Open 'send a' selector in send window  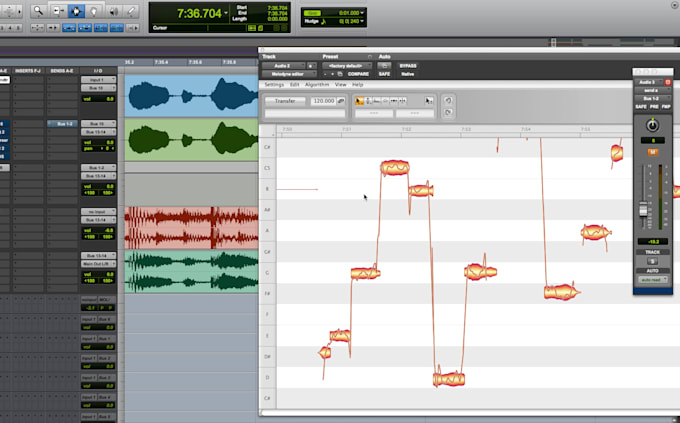pos(652,90)
